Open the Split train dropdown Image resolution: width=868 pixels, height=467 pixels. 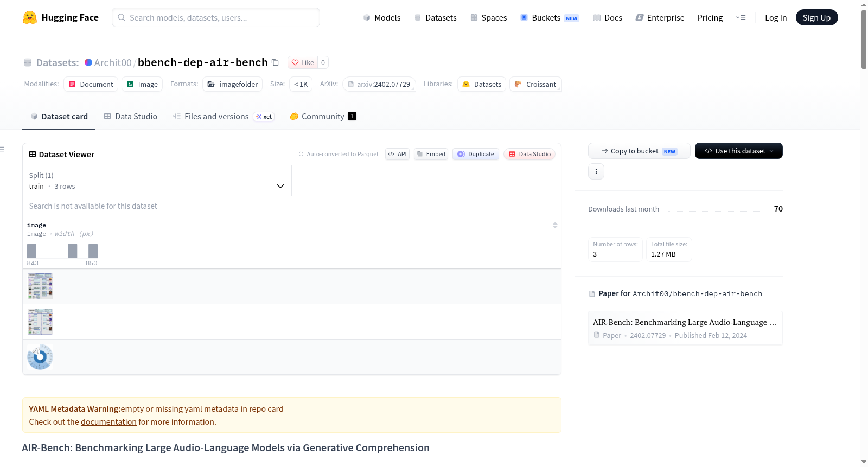[157, 181]
